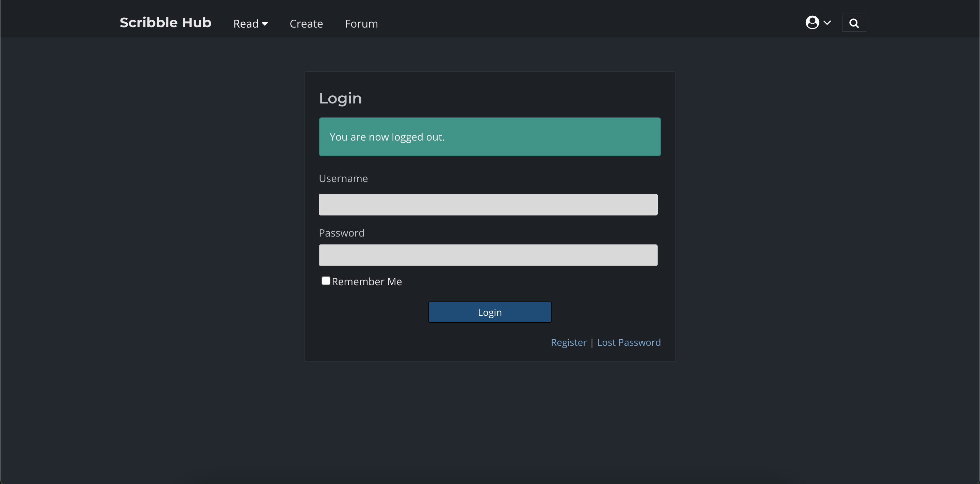Click the Scribble Hub logo

click(165, 23)
